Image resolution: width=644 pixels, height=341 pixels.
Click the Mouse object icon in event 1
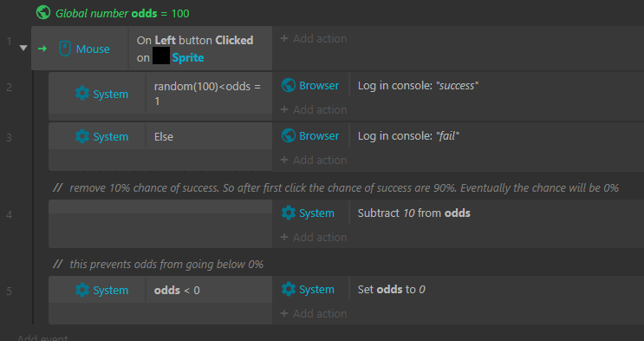[x=64, y=49]
